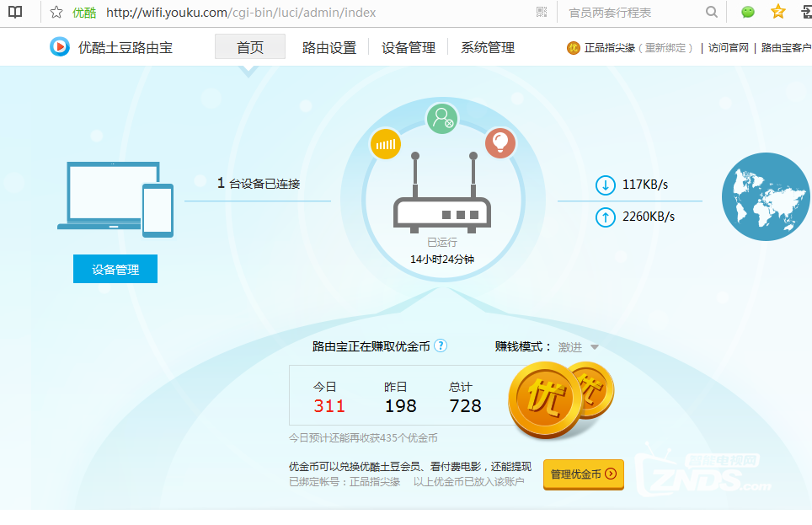This screenshot has height=525, width=812.
Task: Click the search magnifier icon
Action: tap(712, 12)
